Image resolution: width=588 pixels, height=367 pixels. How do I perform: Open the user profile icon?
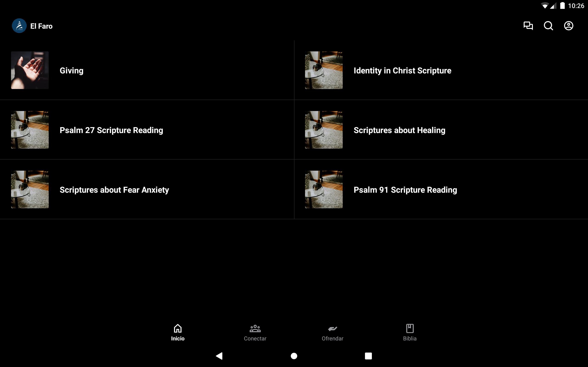(x=568, y=26)
